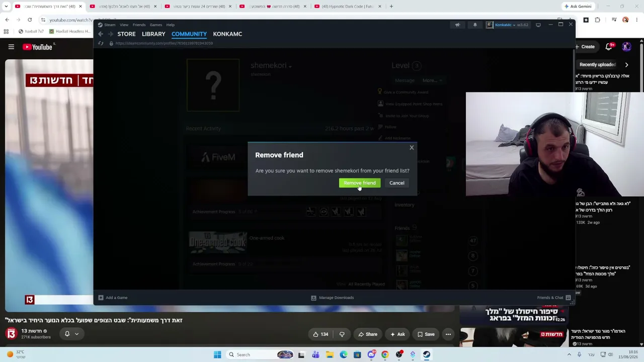Open the channel notification bell dropdown
The image size is (644, 362).
71,334
